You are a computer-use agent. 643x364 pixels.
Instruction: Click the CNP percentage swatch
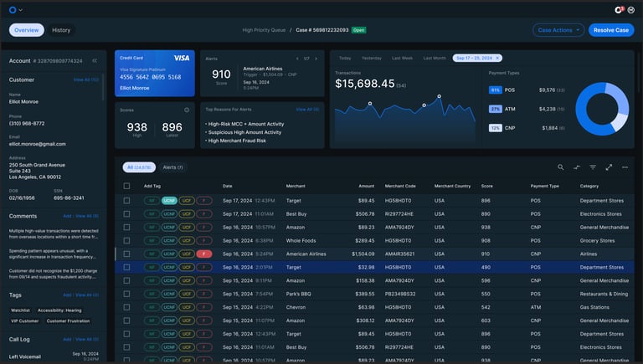click(496, 128)
